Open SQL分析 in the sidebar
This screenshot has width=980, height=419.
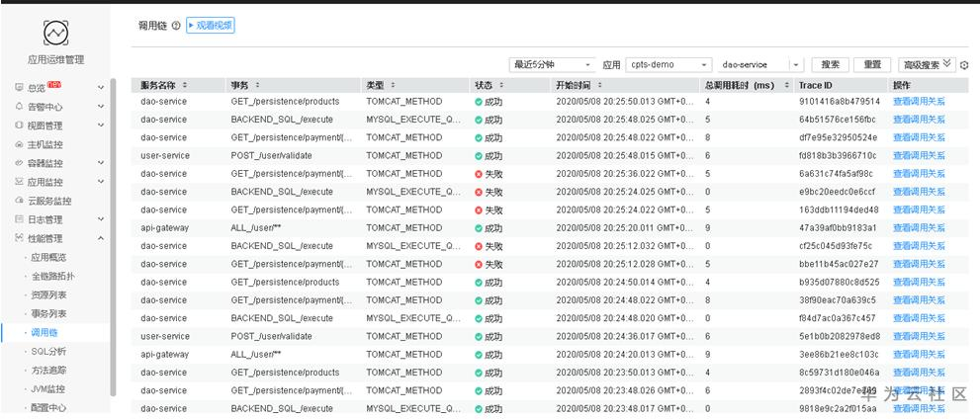pos(48,352)
